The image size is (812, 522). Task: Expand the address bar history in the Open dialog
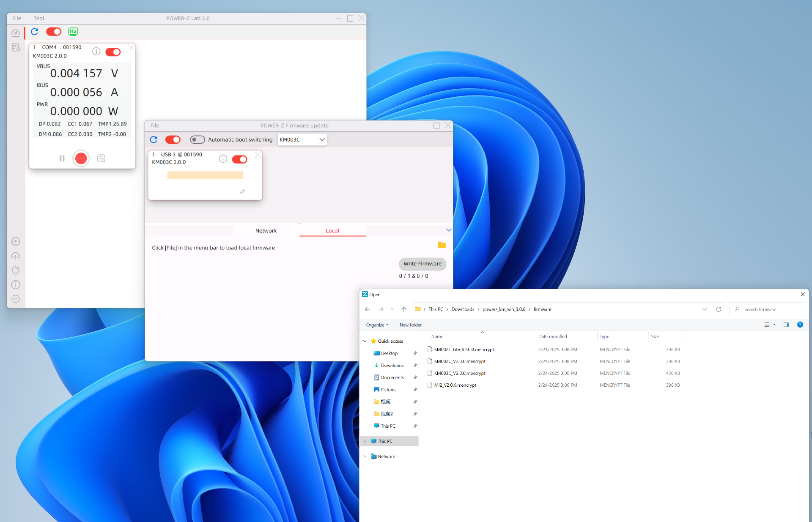[704, 309]
